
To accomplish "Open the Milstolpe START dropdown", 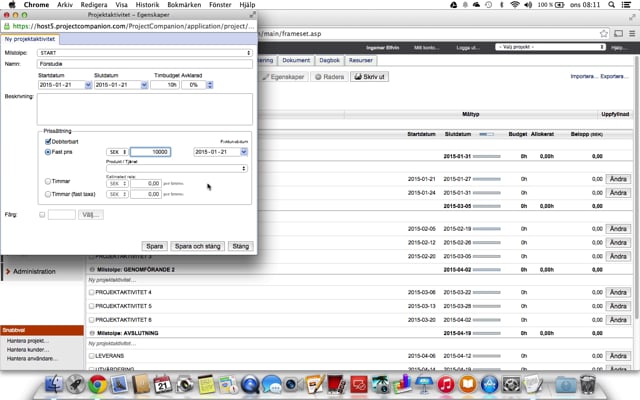I will (144, 53).
